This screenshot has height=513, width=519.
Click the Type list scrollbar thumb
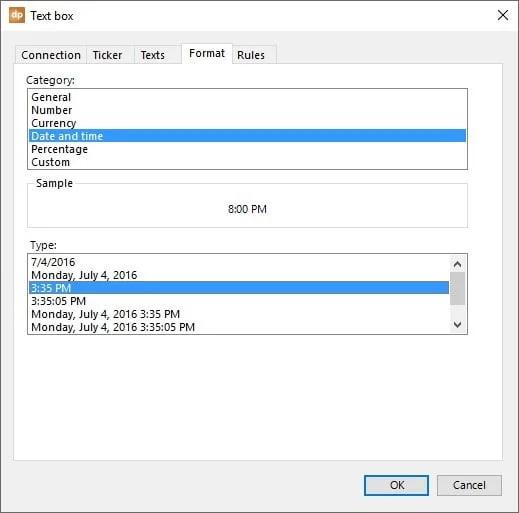(x=457, y=288)
